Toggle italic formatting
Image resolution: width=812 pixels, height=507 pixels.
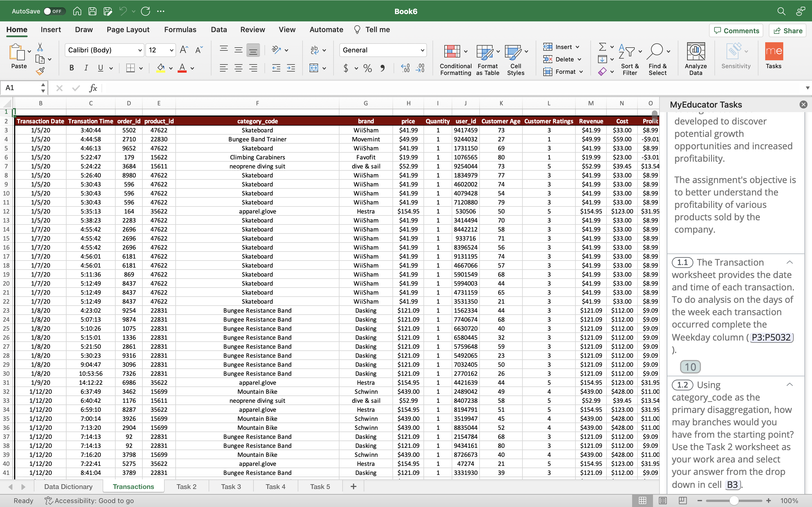click(86, 68)
